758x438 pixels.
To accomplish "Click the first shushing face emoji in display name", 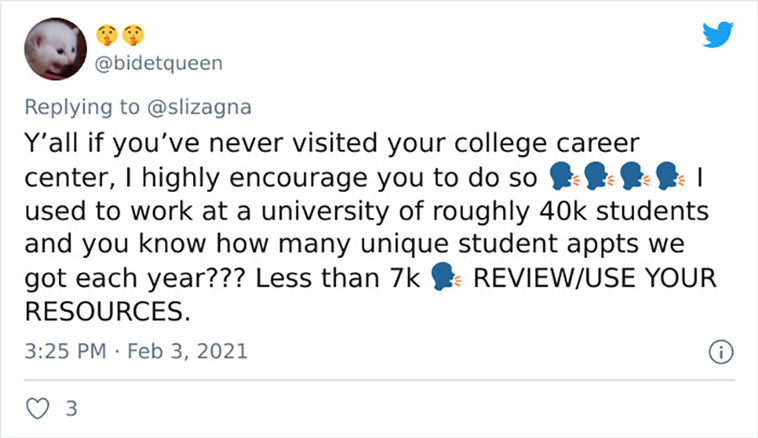I will 107,35.
